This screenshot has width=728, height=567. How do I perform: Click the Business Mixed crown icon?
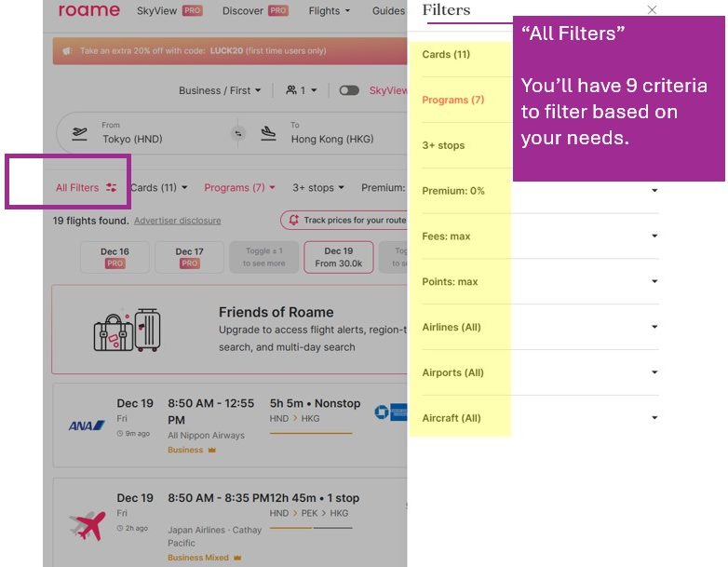[237, 558]
